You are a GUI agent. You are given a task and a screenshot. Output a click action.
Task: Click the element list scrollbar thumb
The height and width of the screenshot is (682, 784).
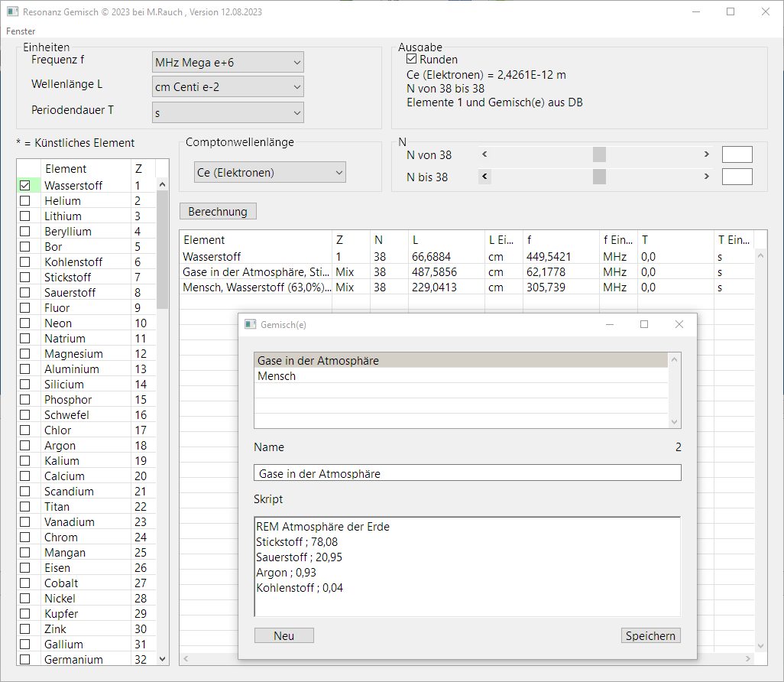(x=162, y=250)
